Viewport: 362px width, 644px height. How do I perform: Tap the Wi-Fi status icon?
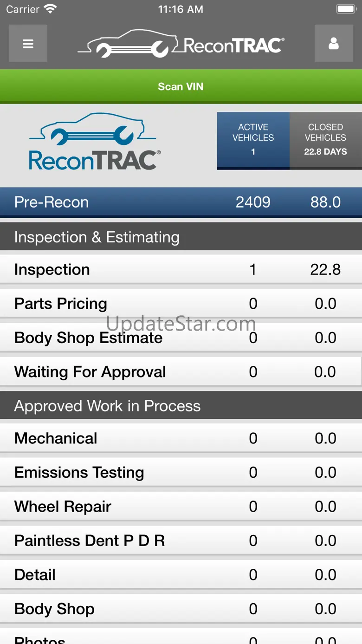coord(50,9)
